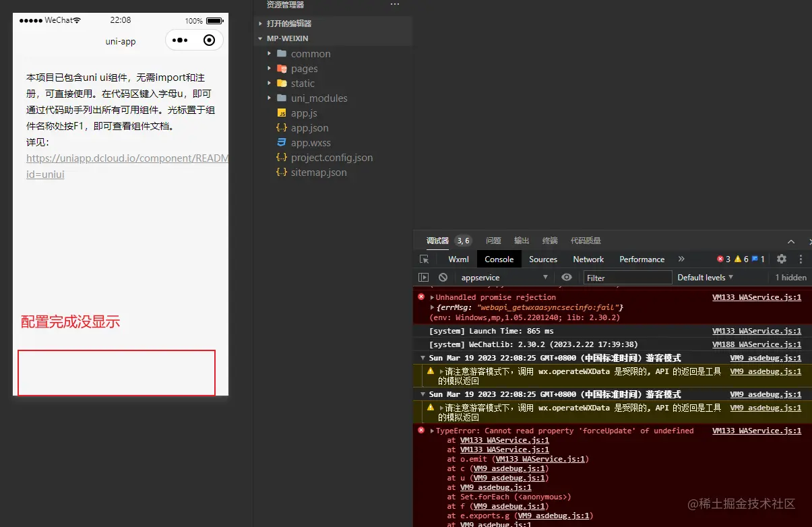Expand the 打开的编辑器 section

pos(288,24)
